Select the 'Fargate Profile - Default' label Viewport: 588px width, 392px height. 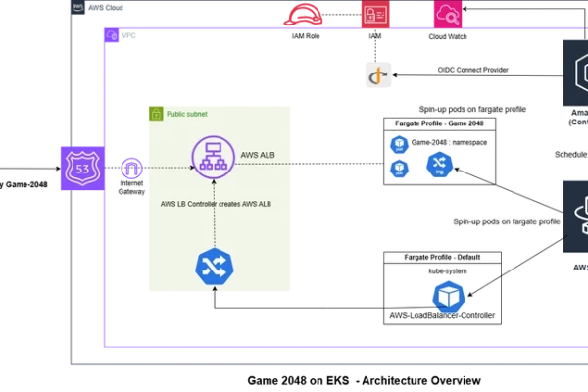click(439, 258)
